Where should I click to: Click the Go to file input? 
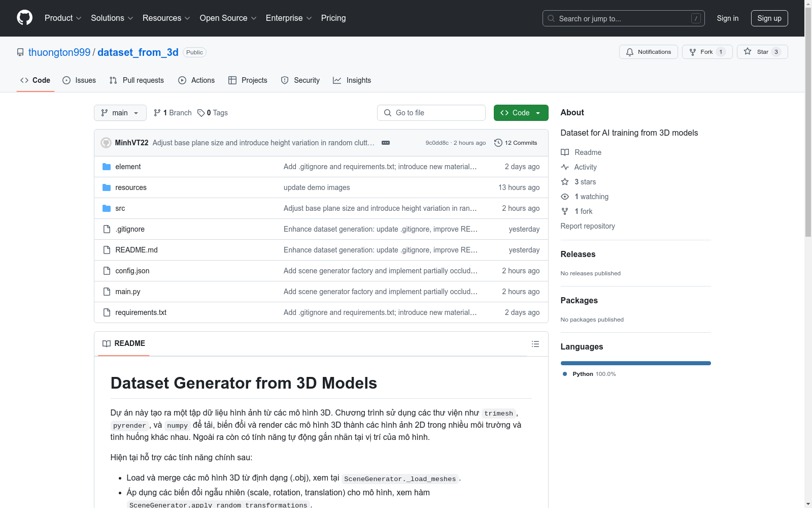coord(431,113)
